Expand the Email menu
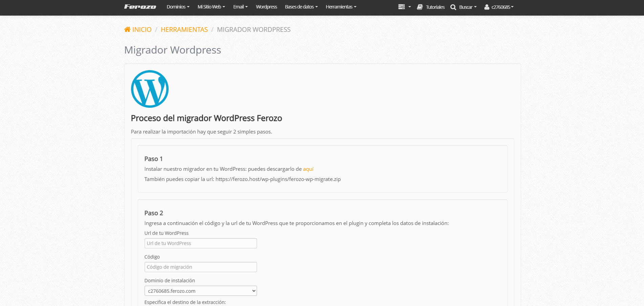Screen dimensions: 644x306 coord(240,7)
